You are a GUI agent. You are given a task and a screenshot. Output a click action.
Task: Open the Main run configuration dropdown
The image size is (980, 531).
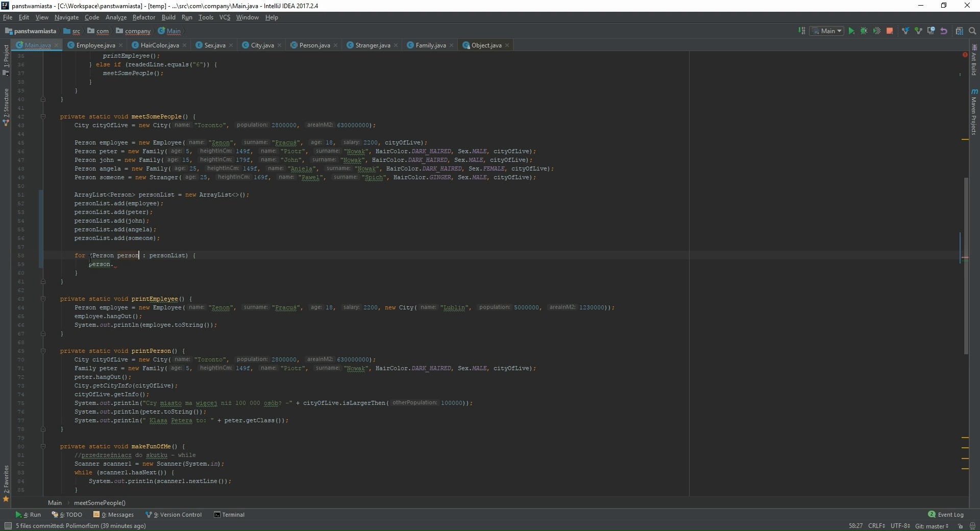coord(828,31)
